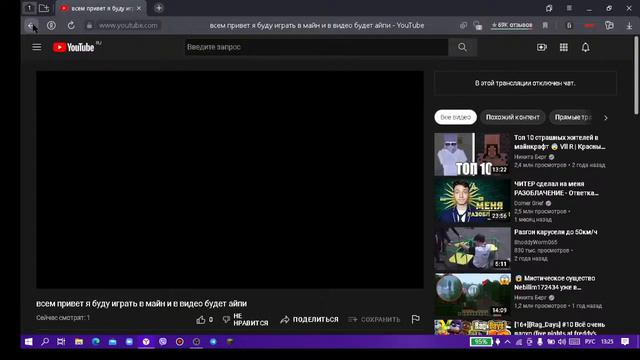This screenshot has width=640, height=360.
Task: Click 'ПОДЕЛИТЬСЯ' share button
Action: click(309, 320)
